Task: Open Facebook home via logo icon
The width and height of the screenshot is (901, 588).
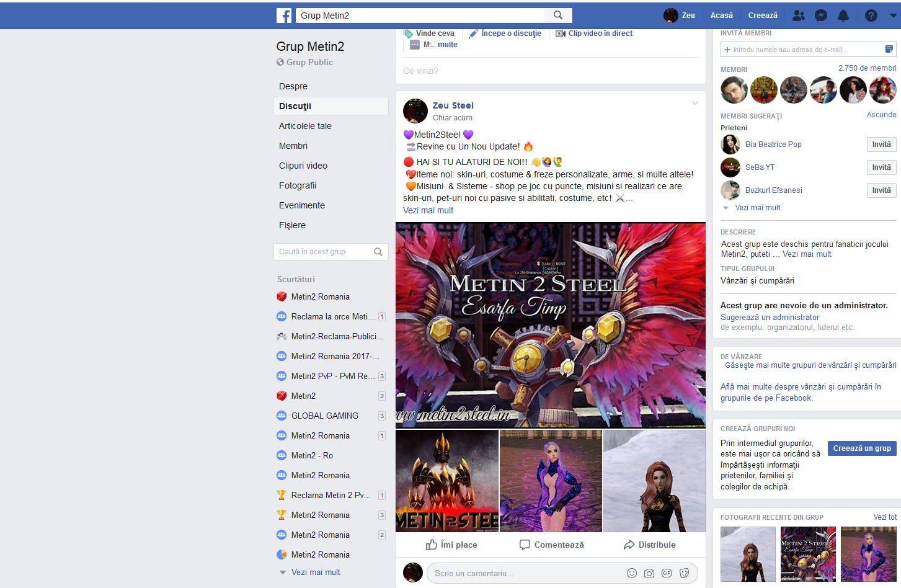Action: click(284, 16)
